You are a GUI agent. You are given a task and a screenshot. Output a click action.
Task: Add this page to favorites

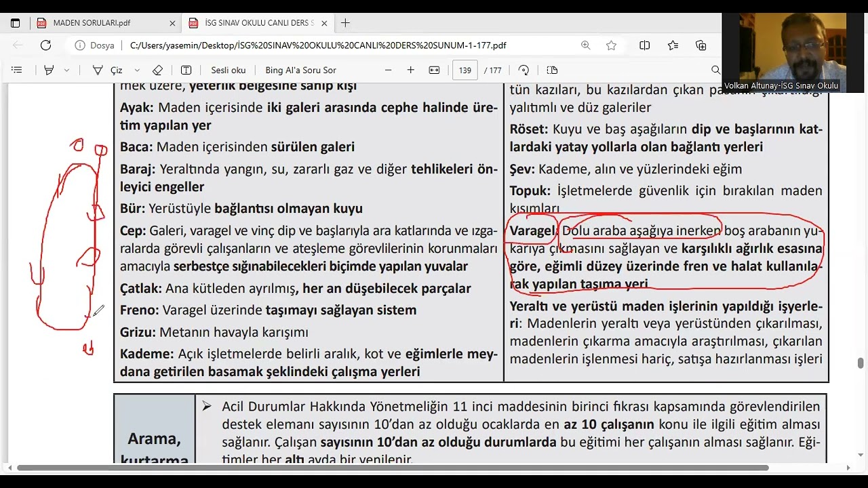pos(611,45)
